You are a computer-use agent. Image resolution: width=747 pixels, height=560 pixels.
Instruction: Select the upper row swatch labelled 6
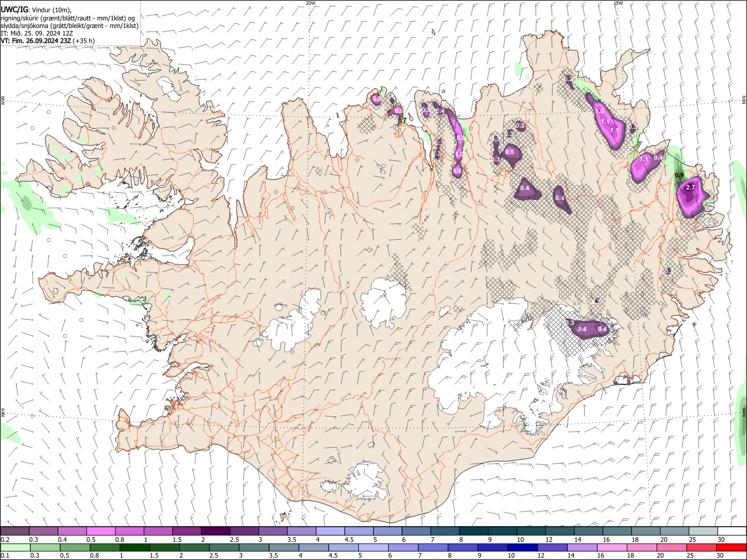[416, 531]
